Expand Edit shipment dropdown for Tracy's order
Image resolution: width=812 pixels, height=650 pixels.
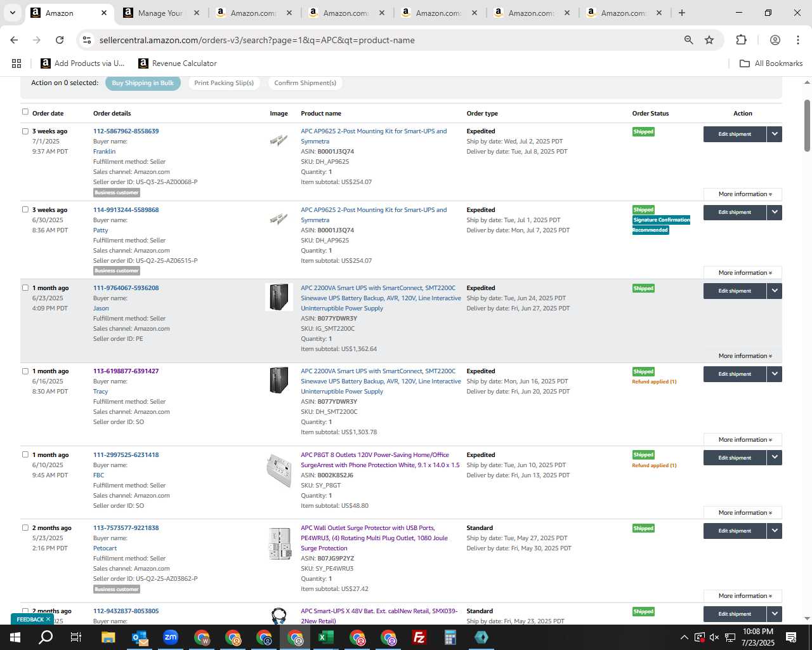point(775,374)
